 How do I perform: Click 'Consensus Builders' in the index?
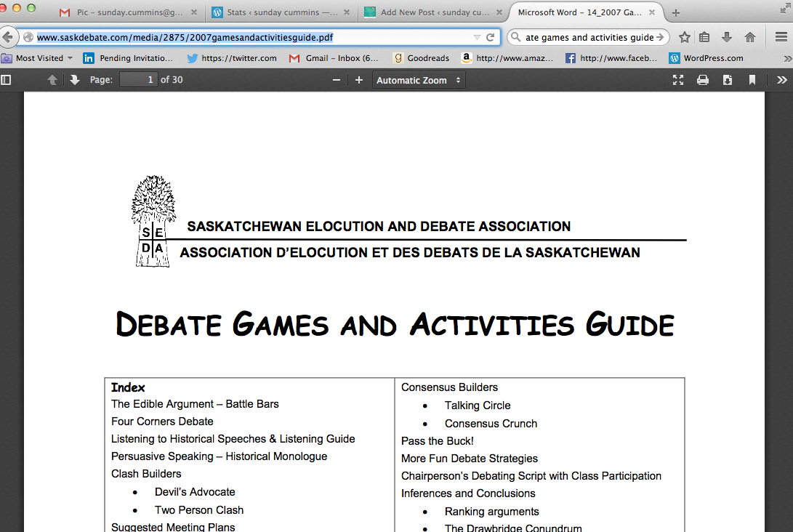point(449,387)
